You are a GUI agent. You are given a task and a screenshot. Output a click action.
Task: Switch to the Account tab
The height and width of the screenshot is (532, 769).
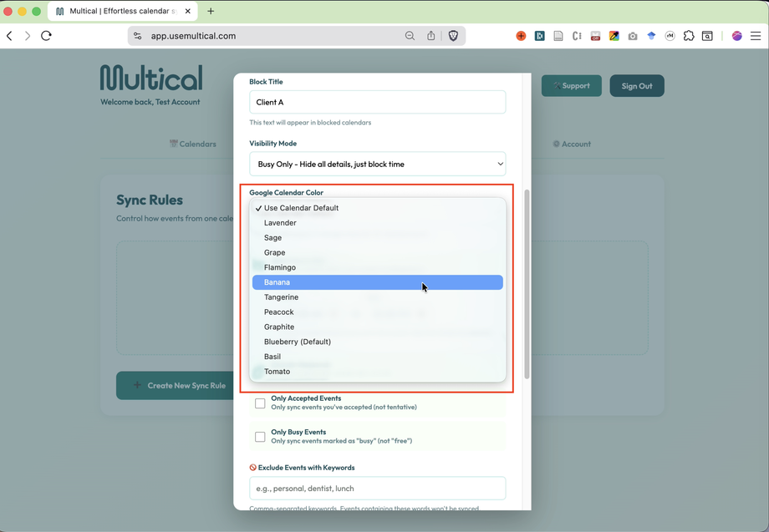(572, 144)
